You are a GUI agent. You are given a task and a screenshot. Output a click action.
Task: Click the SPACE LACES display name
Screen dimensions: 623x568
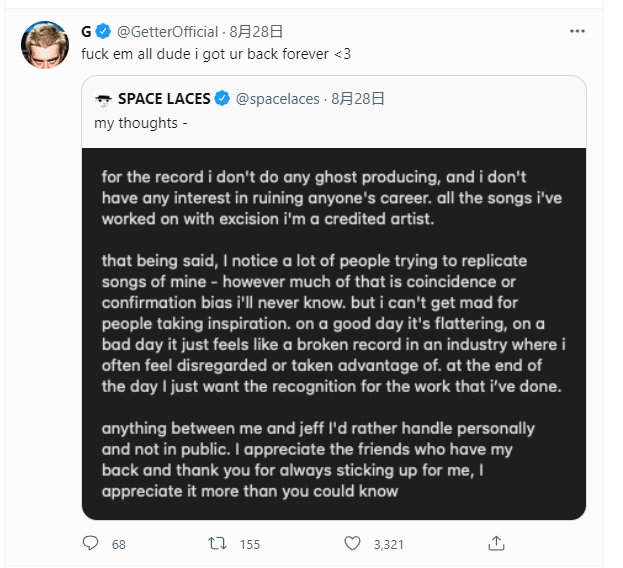(x=164, y=99)
